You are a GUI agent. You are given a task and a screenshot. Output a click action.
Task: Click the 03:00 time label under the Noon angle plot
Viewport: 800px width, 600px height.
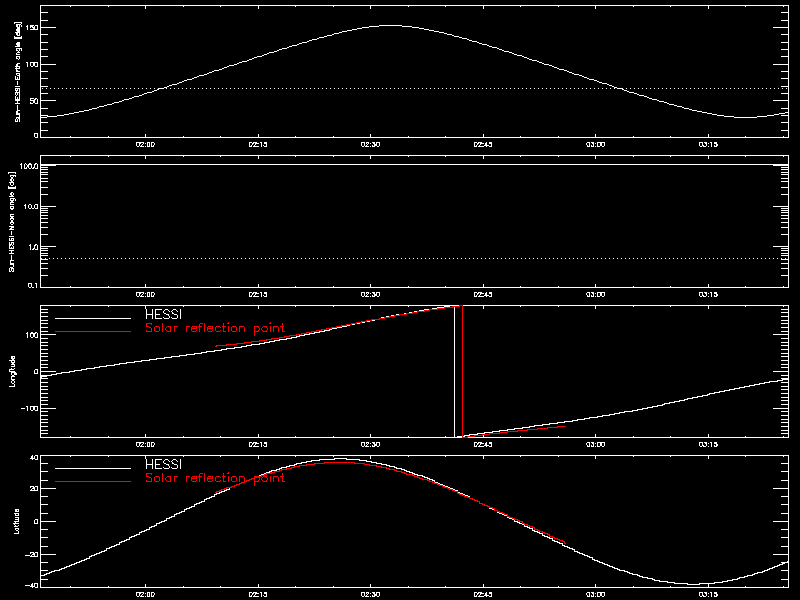tap(595, 294)
